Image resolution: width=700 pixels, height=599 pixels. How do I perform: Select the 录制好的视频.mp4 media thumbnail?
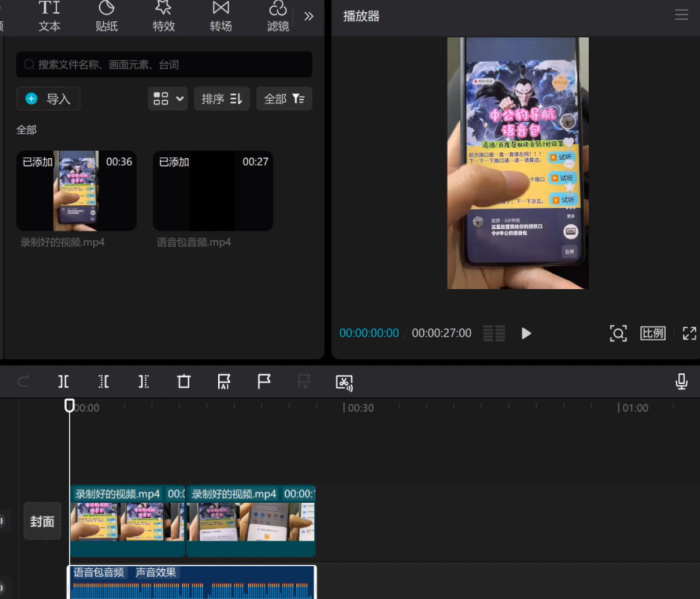pos(76,191)
